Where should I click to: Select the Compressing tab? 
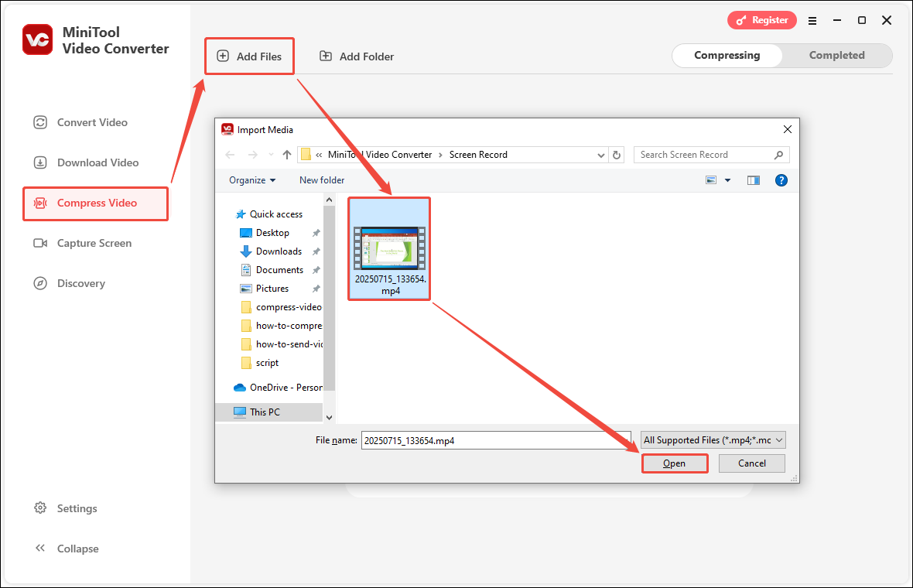(x=727, y=55)
